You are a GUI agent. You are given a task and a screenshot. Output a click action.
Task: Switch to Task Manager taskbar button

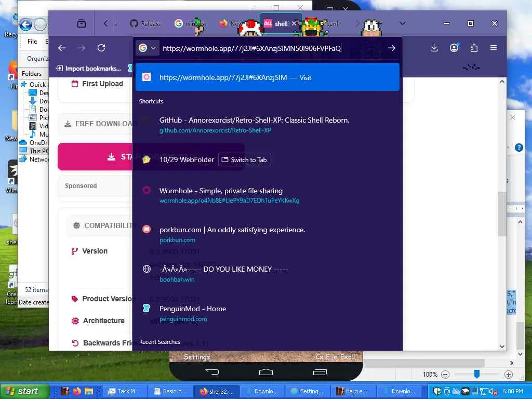(x=125, y=391)
